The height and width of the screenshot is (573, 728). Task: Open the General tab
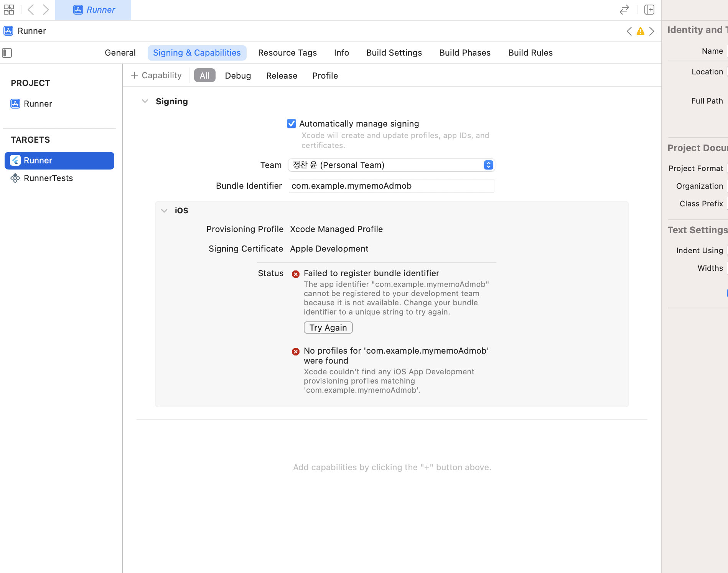tap(120, 53)
